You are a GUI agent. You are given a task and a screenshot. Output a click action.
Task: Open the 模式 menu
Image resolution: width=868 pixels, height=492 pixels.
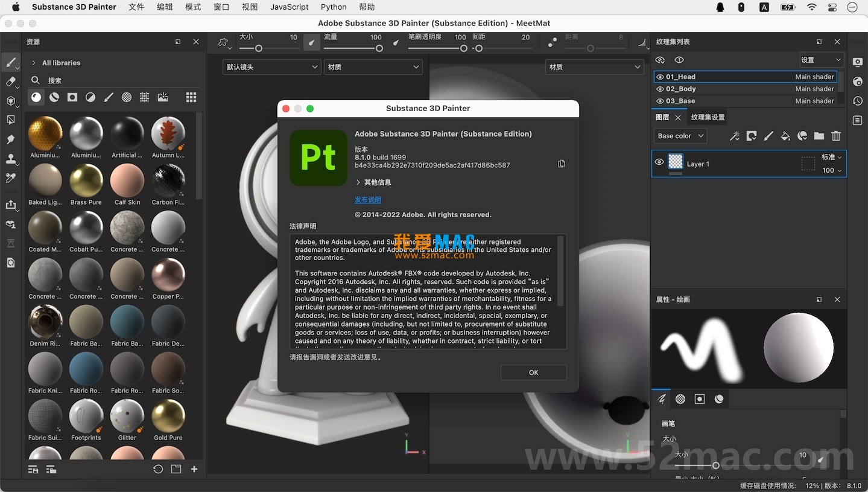tap(193, 7)
